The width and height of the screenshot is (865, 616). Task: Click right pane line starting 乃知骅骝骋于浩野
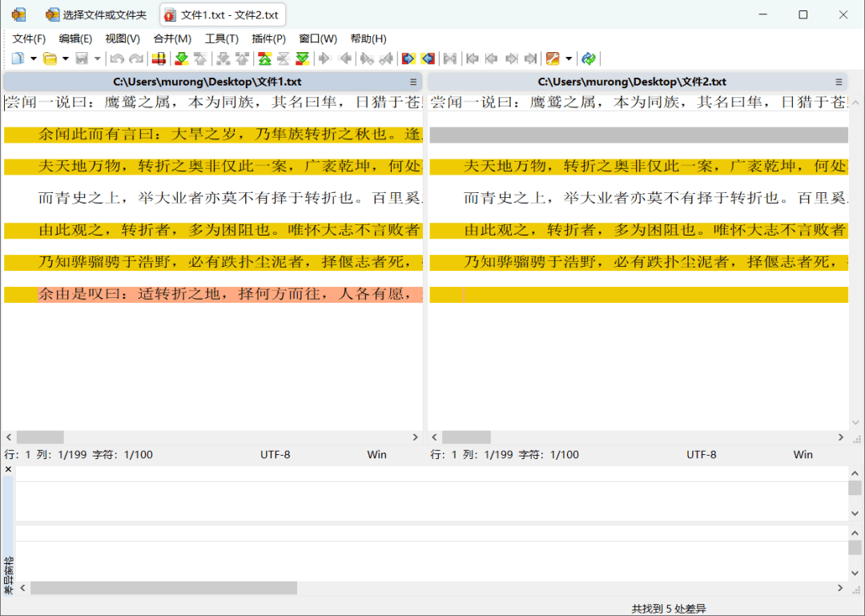(639, 262)
